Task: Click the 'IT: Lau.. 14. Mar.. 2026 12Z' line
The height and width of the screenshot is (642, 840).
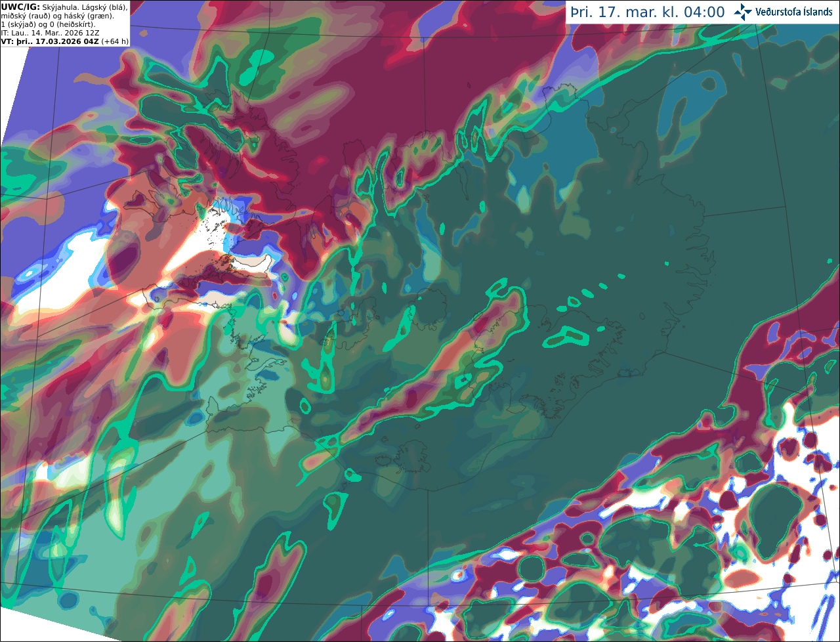Action: (50, 33)
